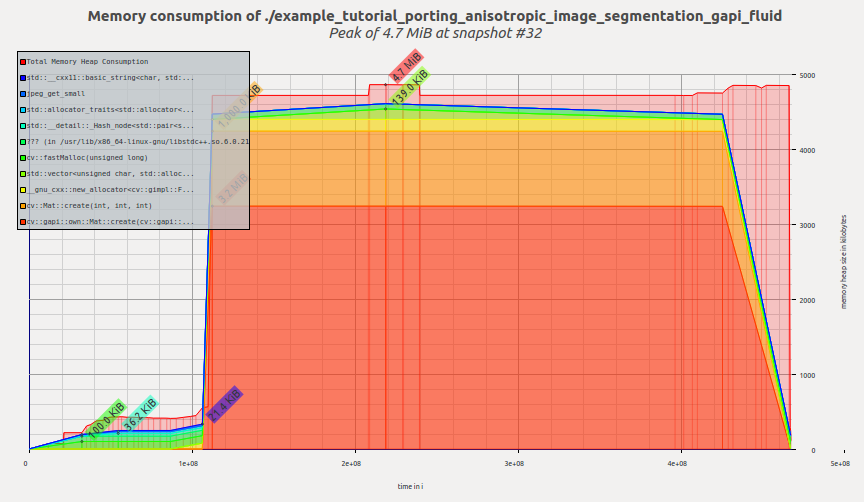Click the red Total Memory Heap Consumption swatch
Viewport: 864px width, 502px height.
click(x=23, y=62)
